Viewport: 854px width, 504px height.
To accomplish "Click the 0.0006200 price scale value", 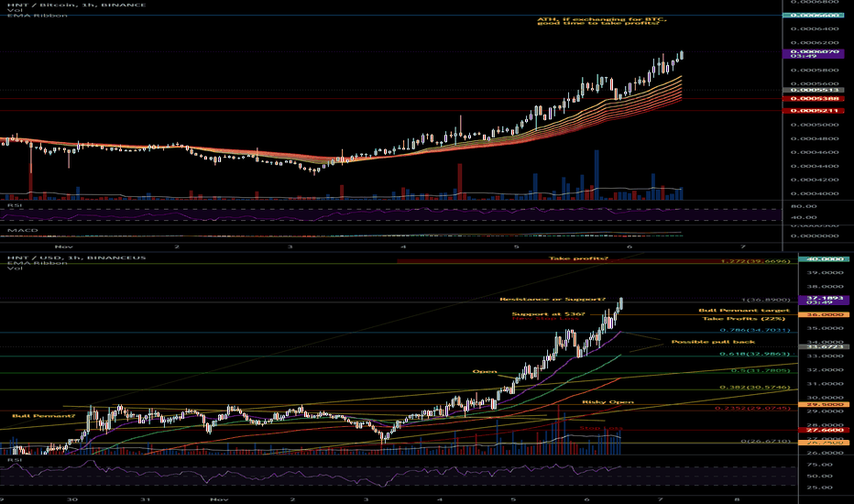I will click(815, 42).
